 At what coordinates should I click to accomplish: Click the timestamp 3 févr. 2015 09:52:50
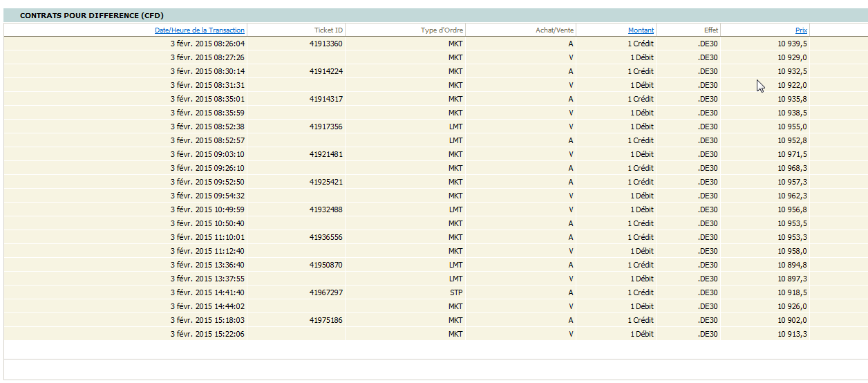pyautogui.click(x=207, y=182)
